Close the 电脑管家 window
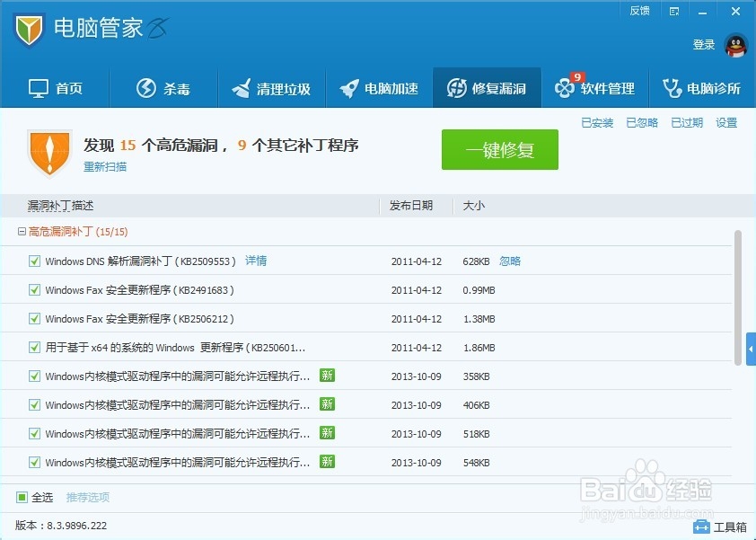 pos(735,11)
